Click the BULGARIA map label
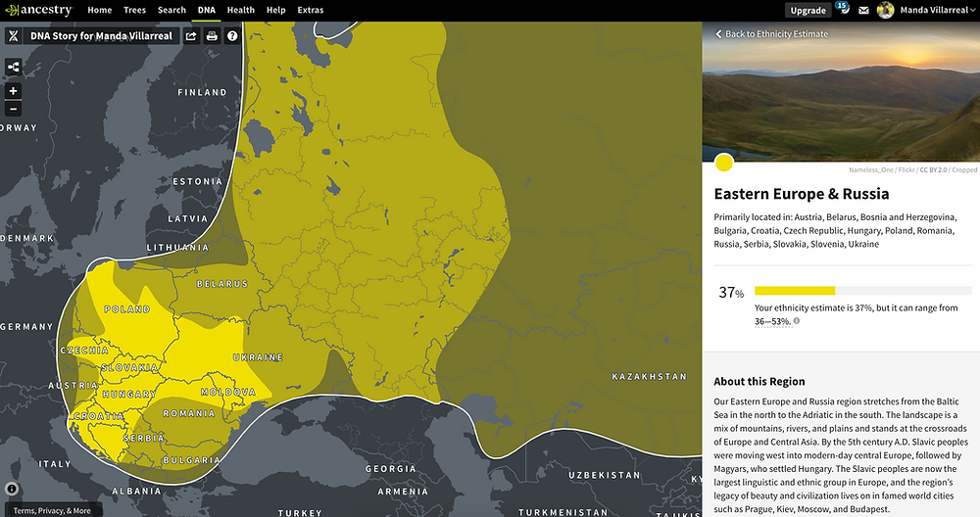This screenshot has height=517, width=980. tap(192, 460)
